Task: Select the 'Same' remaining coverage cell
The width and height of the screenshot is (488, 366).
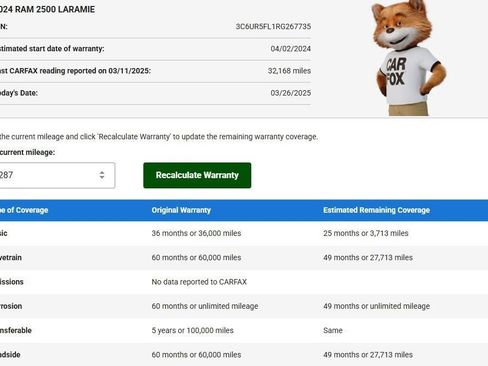Action: coord(333,330)
